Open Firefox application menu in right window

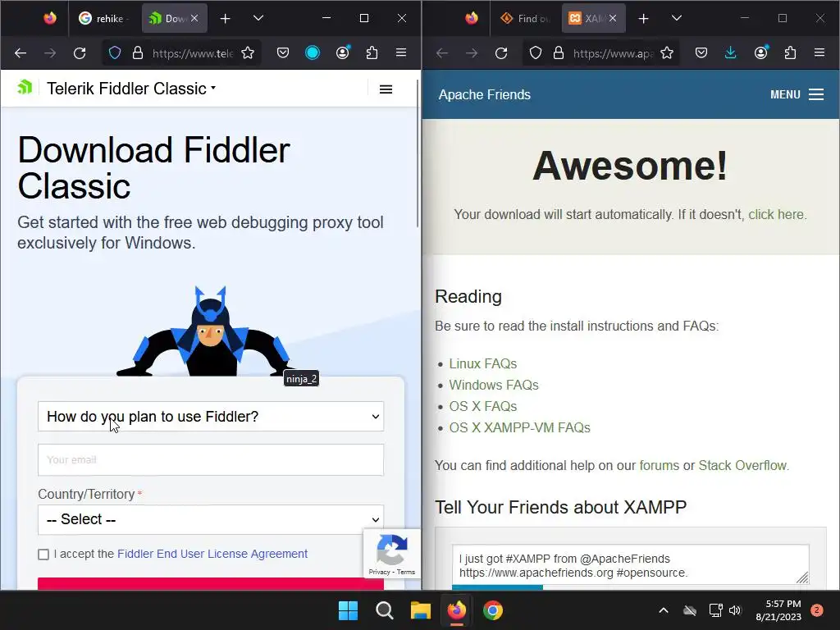pyautogui.click(x=819, y=52)
